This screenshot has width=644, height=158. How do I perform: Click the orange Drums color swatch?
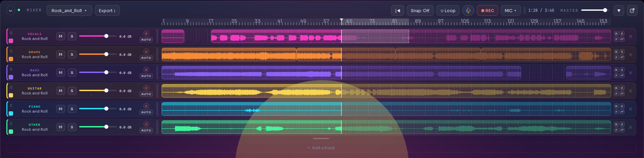tap(11, 59)
